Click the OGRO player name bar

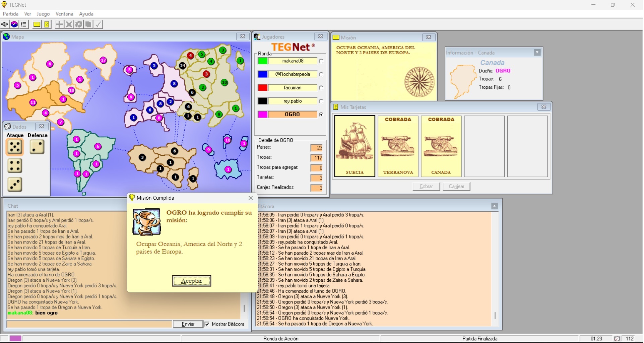point(293,115)
